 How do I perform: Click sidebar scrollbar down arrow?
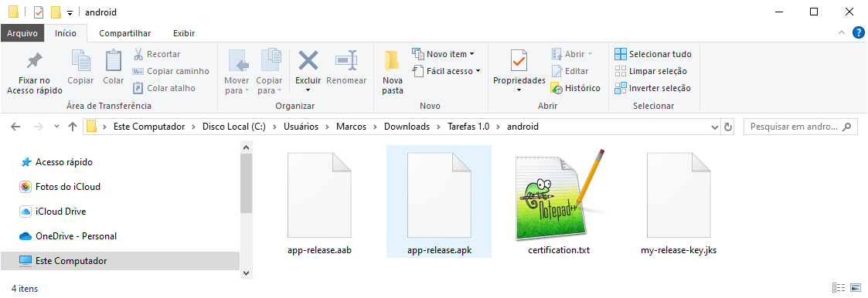point(247,273)
